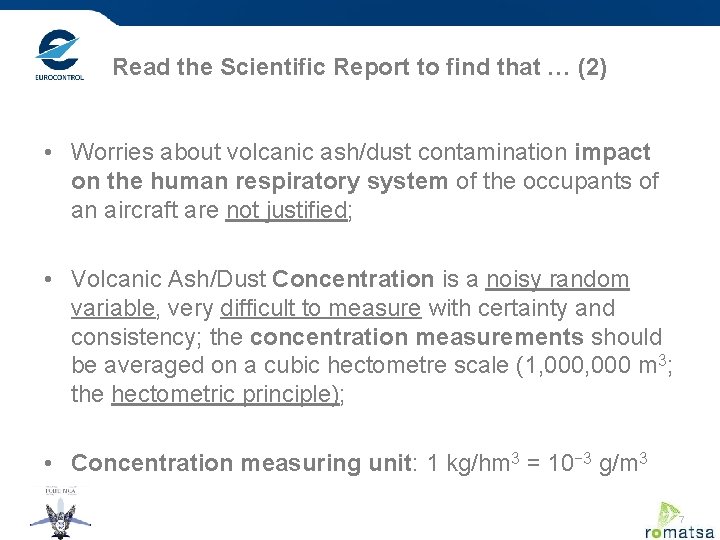
Task: Click the small text above the winged emblem
Action: (60, 491)
